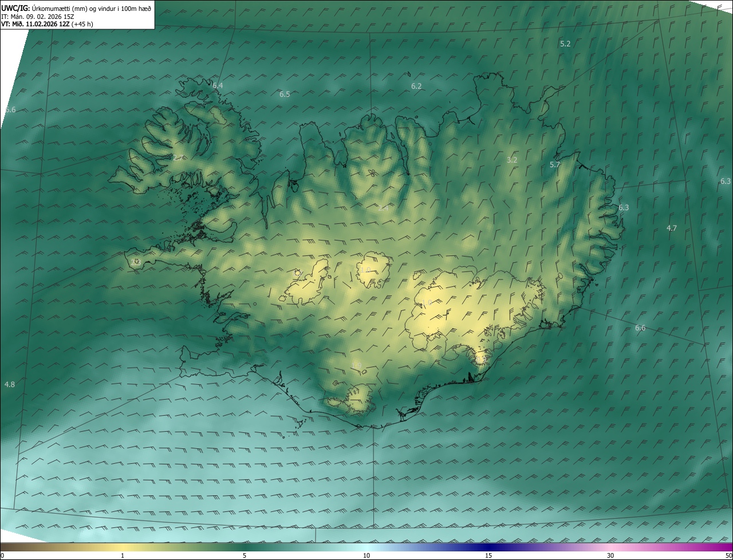Click the "10" tick label on color scale

point(366,555)
